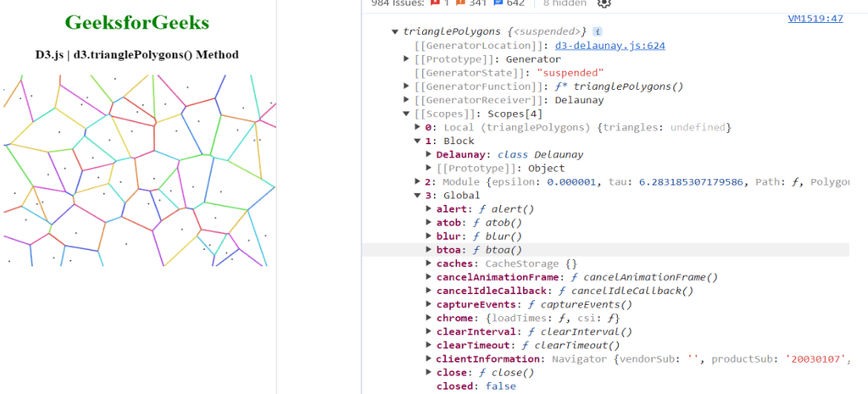Collapse scope 3: Global
Screen dimensions: 868x394
pos(418,196)
